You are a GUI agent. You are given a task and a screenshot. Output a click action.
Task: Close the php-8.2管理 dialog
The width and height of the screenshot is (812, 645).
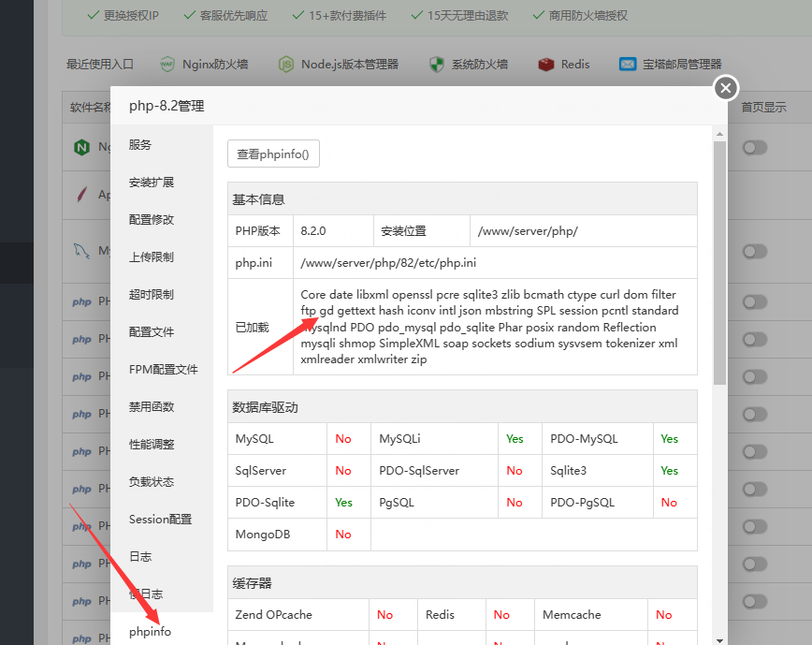click(x=726, y=88)
